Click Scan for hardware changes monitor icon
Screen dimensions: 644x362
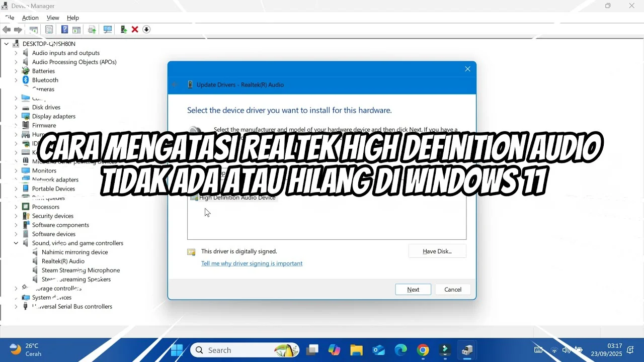click(x=107, y=30)
